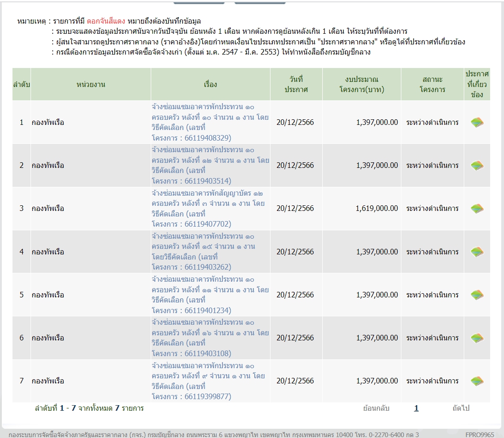Screen dimensions: 504x438
Task: Select budget 1,397,000.00 in row 7
Action: pyautogui.click(x=377, y=381)
